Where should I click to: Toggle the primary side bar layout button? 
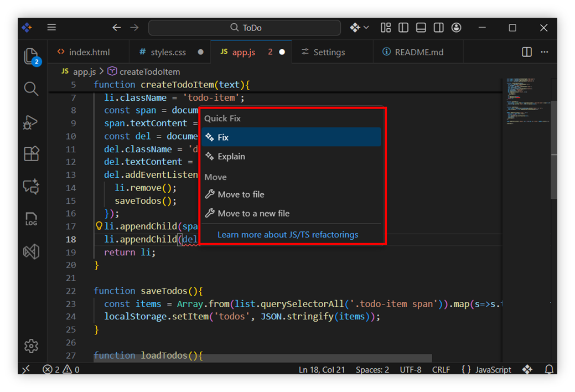tap(403, 28)
